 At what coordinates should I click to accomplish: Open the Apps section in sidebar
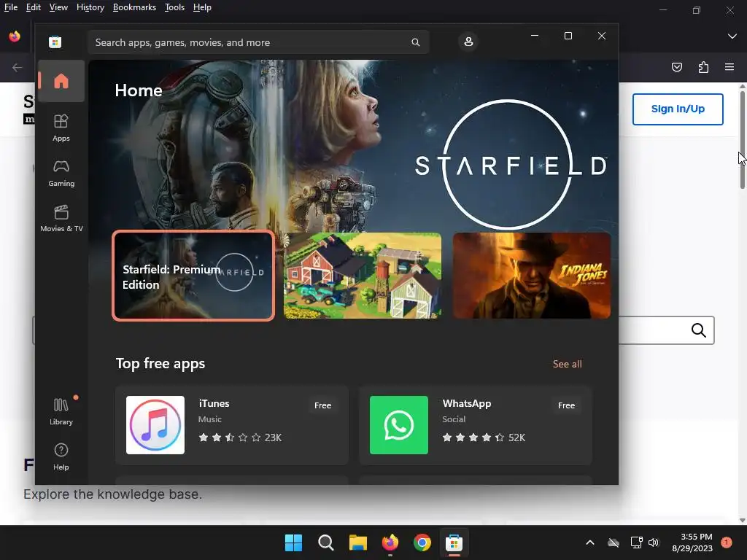pos(61,128)
